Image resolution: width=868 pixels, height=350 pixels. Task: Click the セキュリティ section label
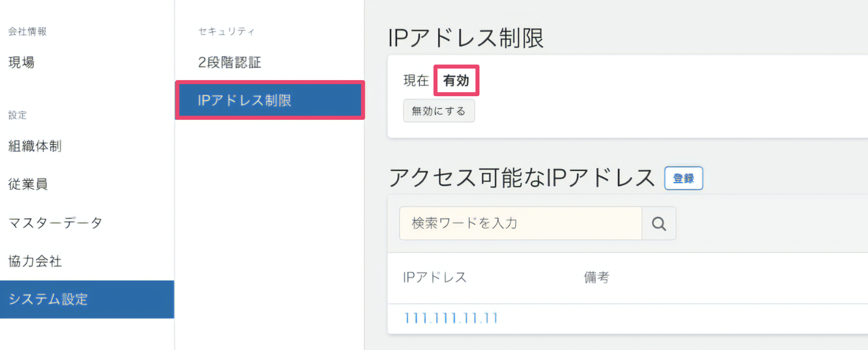[x=226, y=31]
